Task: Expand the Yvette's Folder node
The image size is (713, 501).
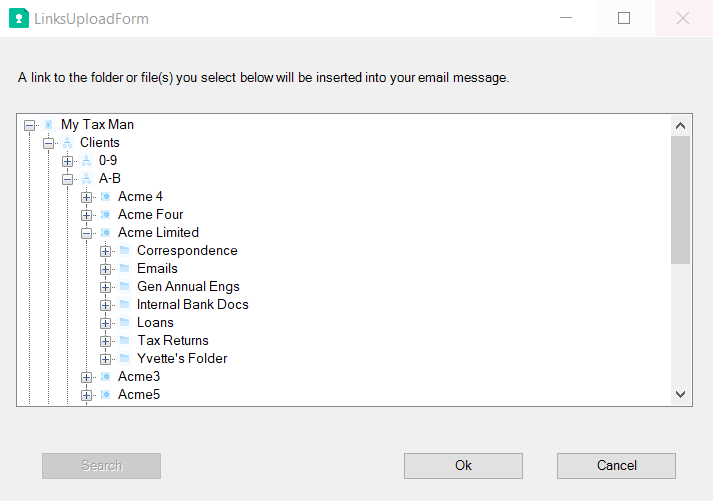Action: click(x=106, y=359)
